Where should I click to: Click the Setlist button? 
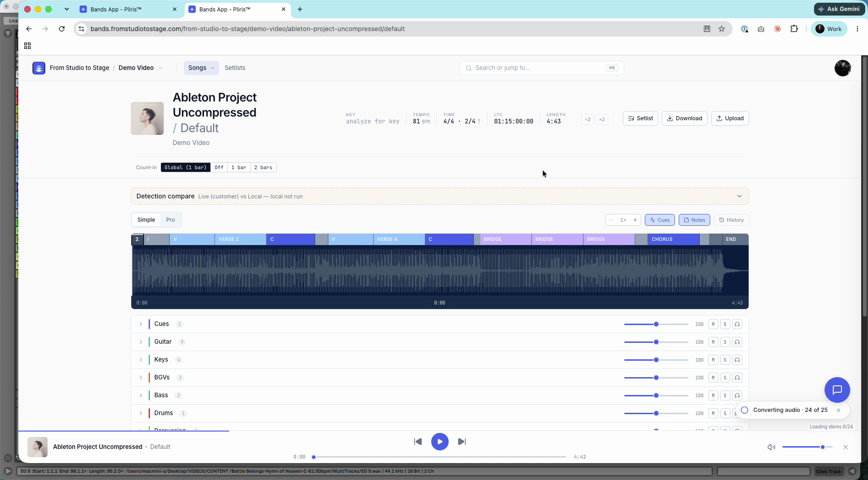(640, 118)
